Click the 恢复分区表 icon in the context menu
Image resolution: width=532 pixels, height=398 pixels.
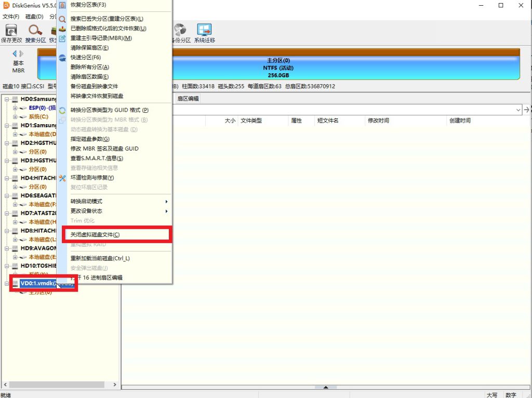tap(62, 5)
